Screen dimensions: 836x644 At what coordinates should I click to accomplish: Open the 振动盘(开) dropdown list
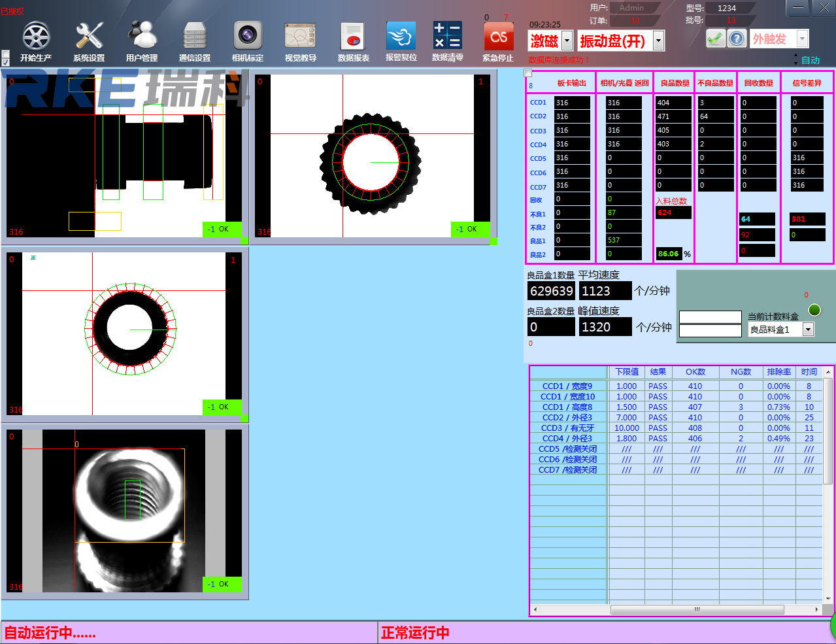pyautogui.click(x=658, y=41)
